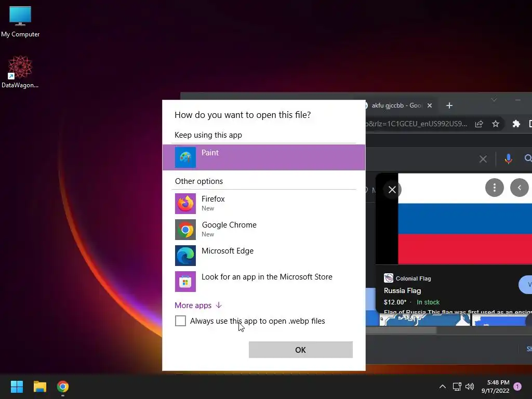Open the three-dot menu on image preview
532x399 pixels.
point(495,188)
